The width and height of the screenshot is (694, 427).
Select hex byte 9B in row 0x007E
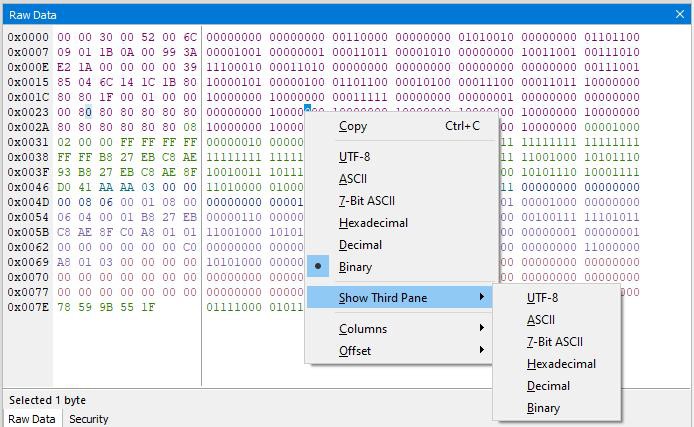pyautogui.click(x=106, y=307)
